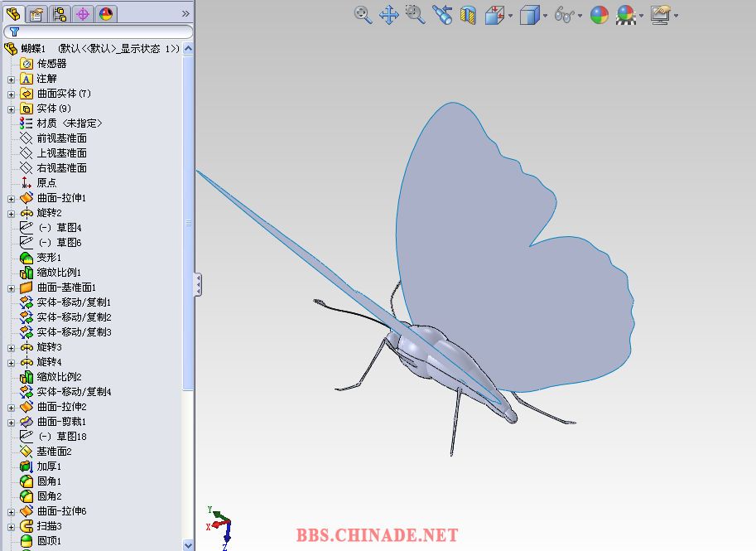
Task: Switch to the PropertyManager tab
Action: tap(36, 13)
